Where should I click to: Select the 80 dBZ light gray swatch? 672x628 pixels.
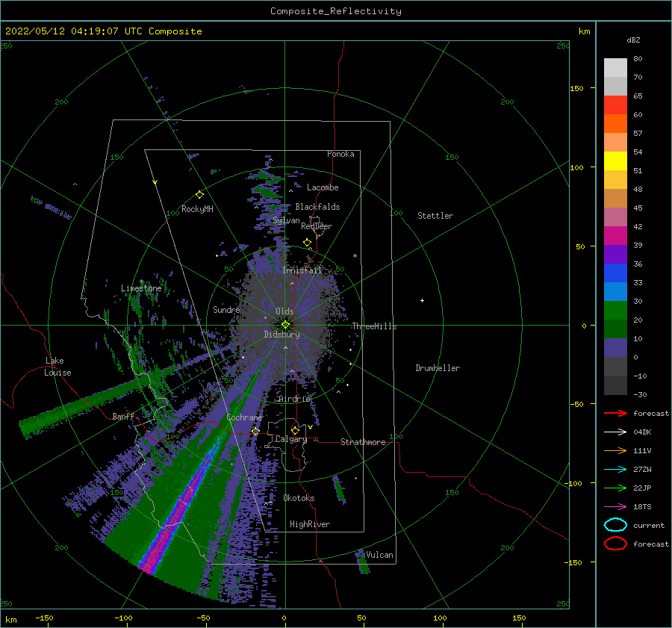[615, 67]
